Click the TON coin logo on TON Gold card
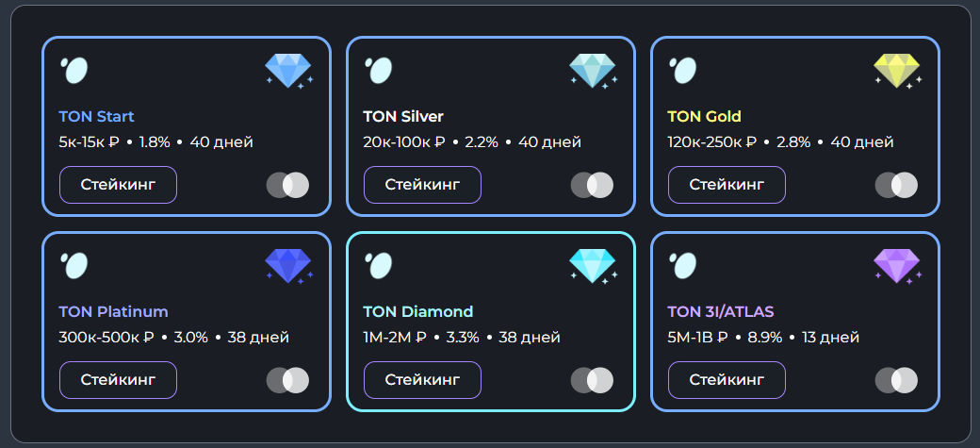The image size is (980, 448). coord(683,70)
